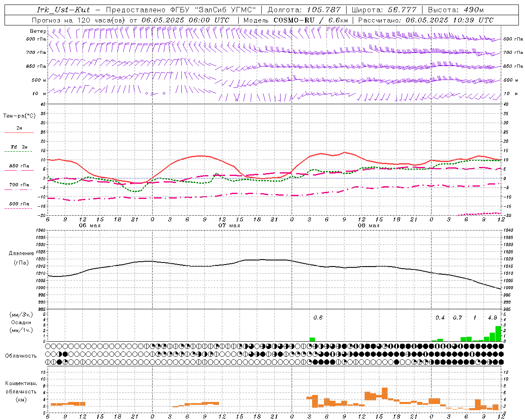This screenshot has height=420, width=525.
Task: Click the station name Irk_Ust-Kut in the header
Action: coord(64,10)
